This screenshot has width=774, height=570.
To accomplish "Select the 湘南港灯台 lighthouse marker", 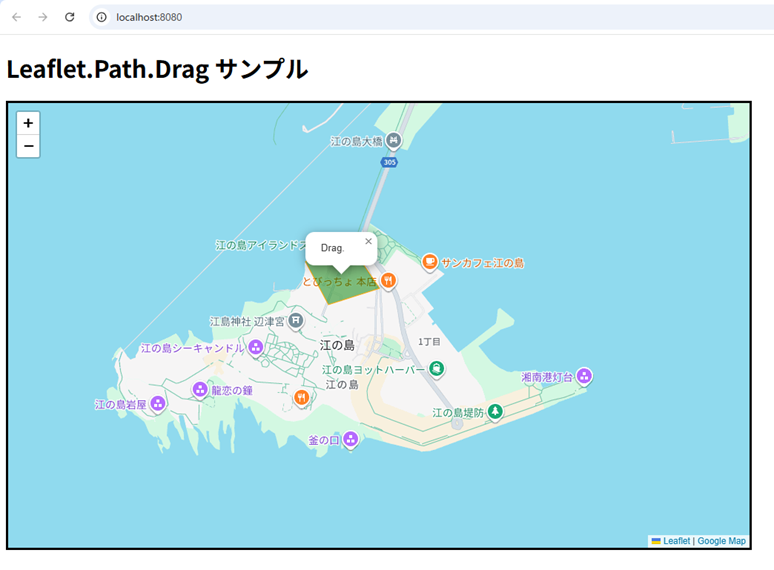I will coord(584,376).
